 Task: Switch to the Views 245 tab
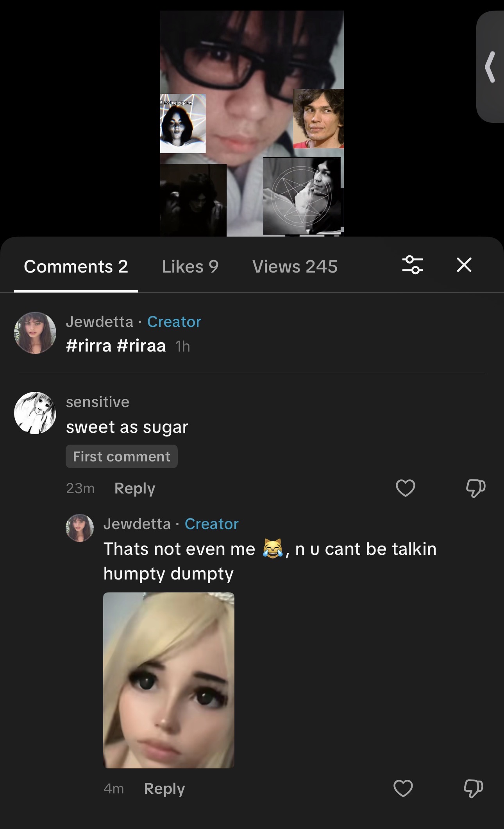coord(295,267)
